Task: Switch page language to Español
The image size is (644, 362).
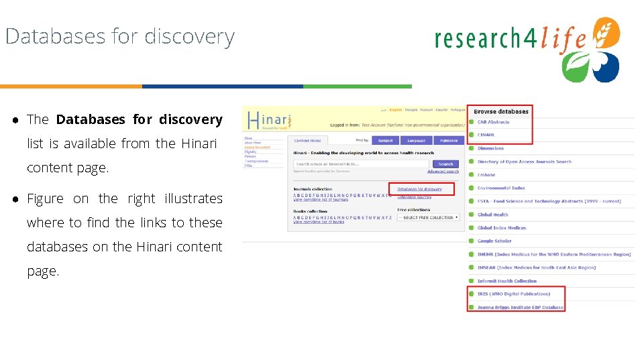Action: pos(441,110)
